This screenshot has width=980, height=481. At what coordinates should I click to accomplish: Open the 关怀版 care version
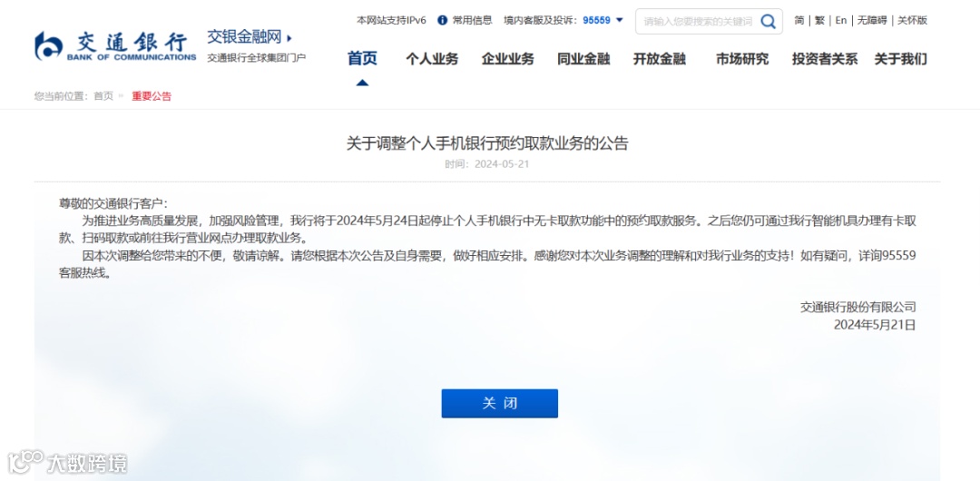coord(913,20)
